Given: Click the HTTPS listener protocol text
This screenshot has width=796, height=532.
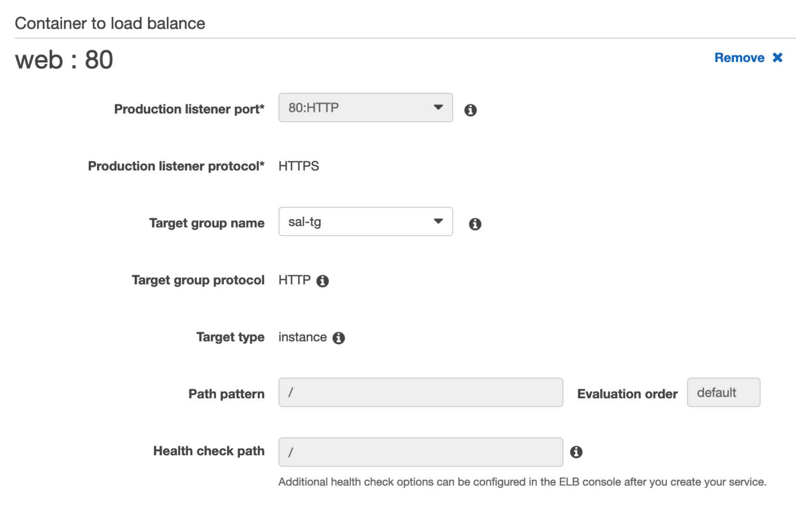Looking at the screenshot, I should (298, 166).
